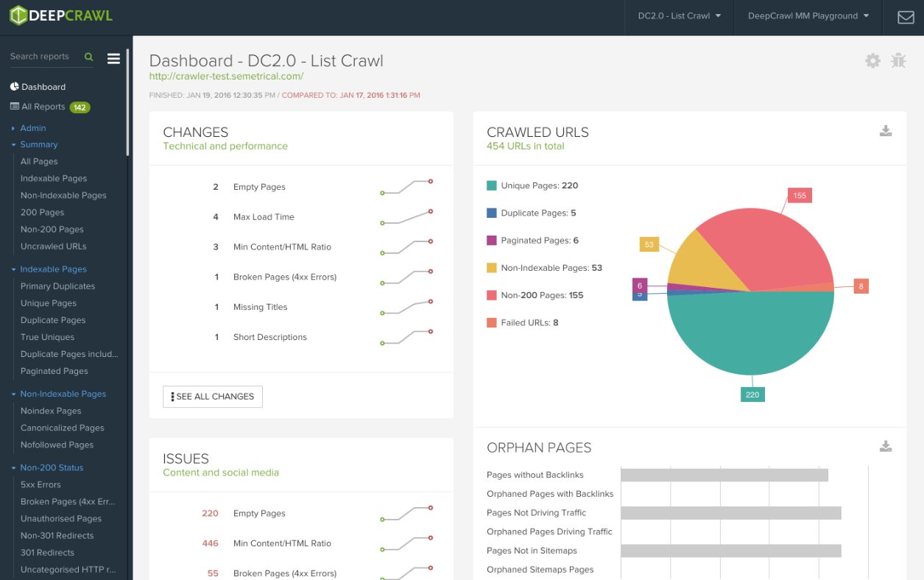The width and height of the screenshot is (924, 580).
Task: Click the settings gear icon
Action: point(872,61)
